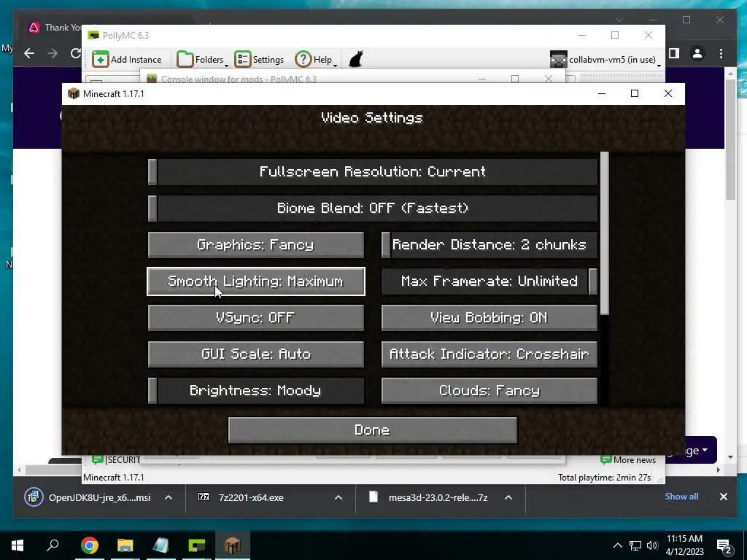The height and width of the screenshot is (560, 747).
Task: Open Chrome from the taskbar
Action: (x=89, y=545)
